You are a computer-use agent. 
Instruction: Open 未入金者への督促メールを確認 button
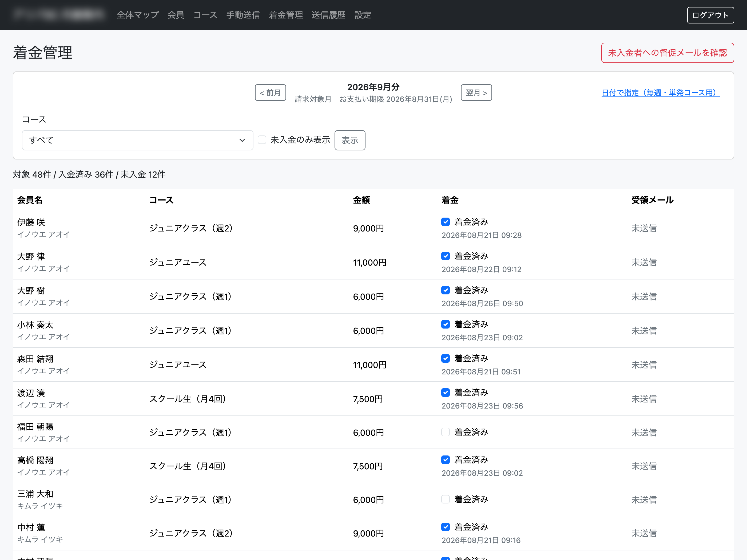click(667, 53)
